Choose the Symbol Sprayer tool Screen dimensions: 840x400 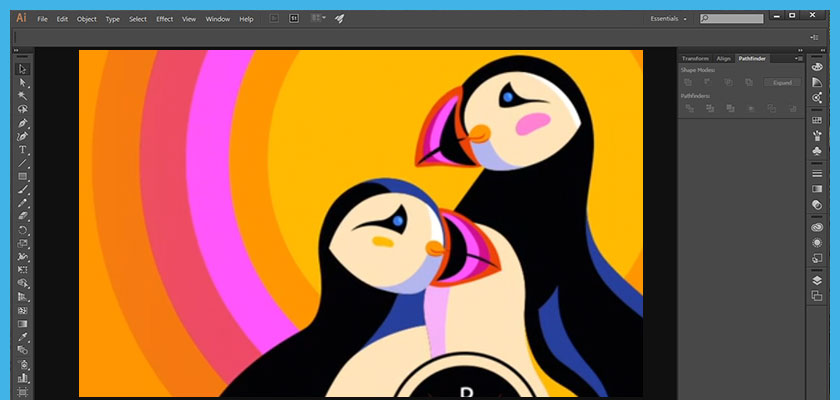pos(22,365)
